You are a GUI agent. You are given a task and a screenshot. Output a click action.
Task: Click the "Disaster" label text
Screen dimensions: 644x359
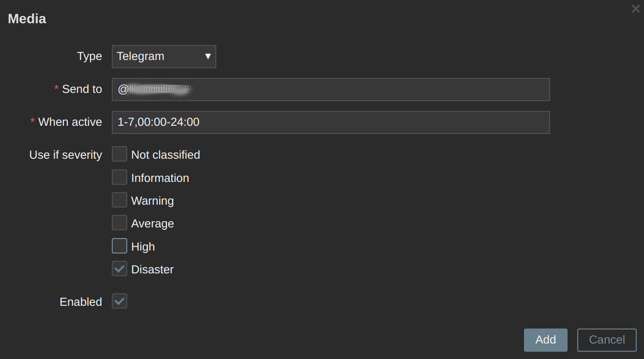point(152,269)
